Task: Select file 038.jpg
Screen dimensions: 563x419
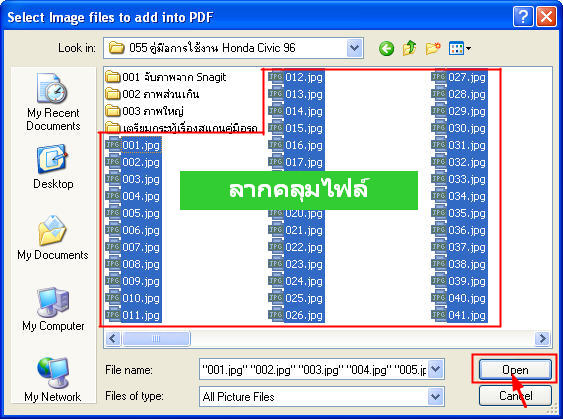Action: [x=459, y=264]
